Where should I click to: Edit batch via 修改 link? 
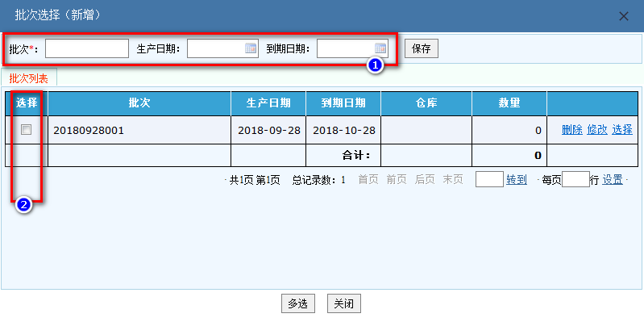pyautogui.click(x=597, y=130)
